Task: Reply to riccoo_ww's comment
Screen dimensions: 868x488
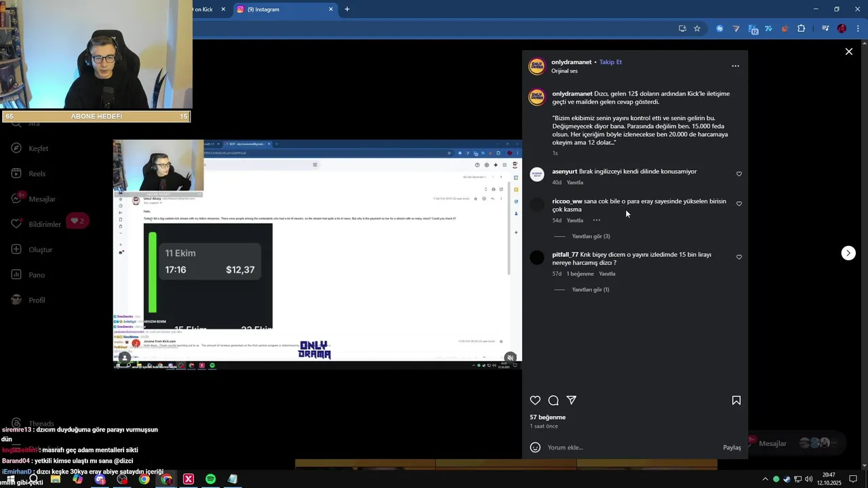Action: tap(574, 220)
